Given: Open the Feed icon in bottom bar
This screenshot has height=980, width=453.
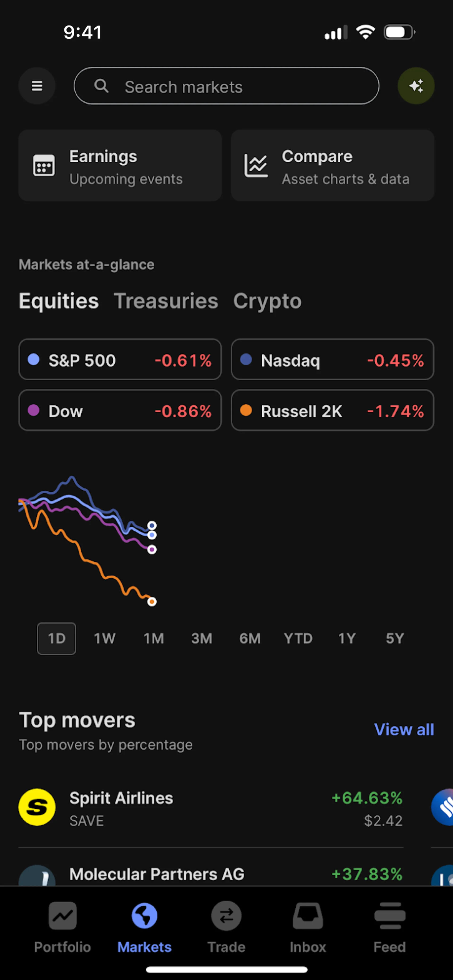Looking at the screenshot, I should (390, 916).
